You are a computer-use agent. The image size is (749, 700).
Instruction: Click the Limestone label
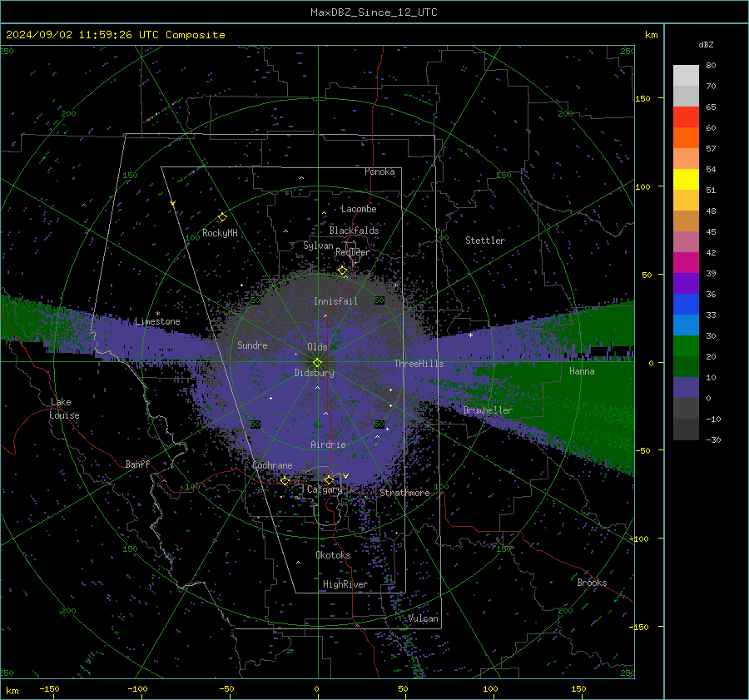tap(157, 321)
